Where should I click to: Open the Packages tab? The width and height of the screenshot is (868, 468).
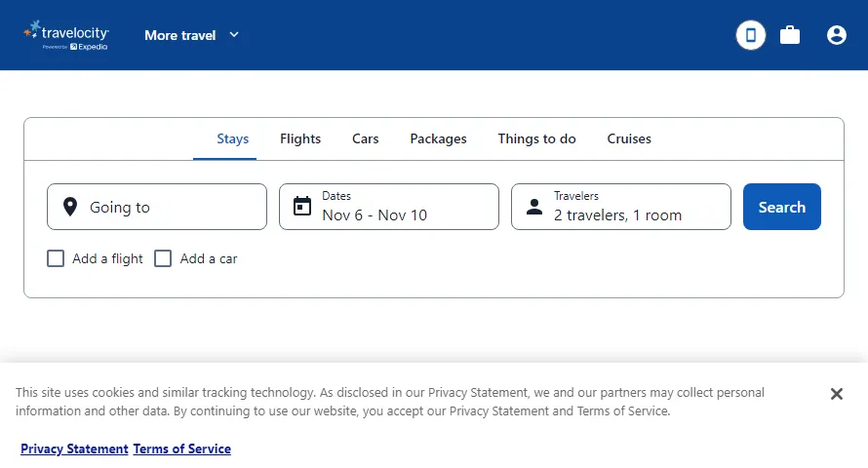coord(438,138)
